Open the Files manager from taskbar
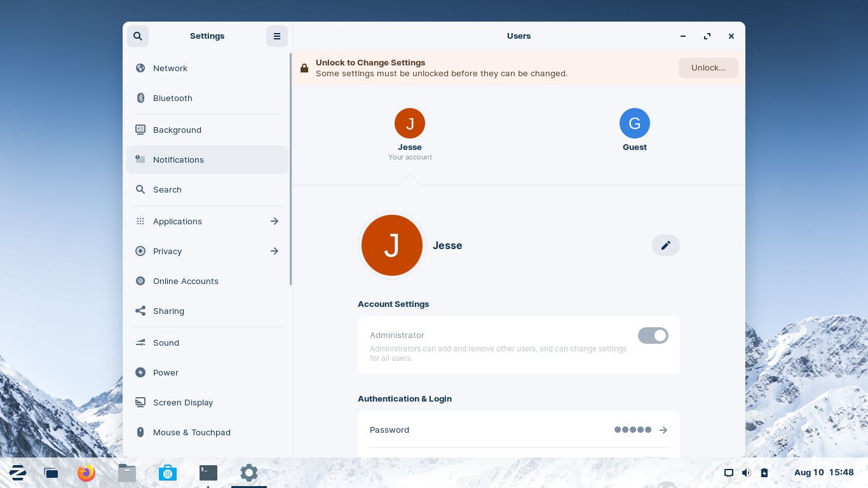 pyautogui.click(x=127, y=473)
